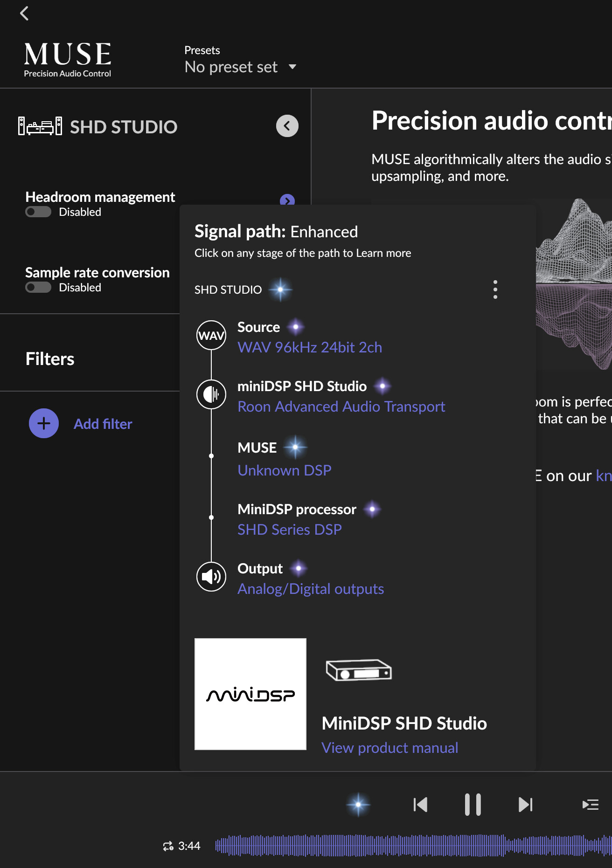
Task: Skip to the previous track
Action: tap(420, 805)
